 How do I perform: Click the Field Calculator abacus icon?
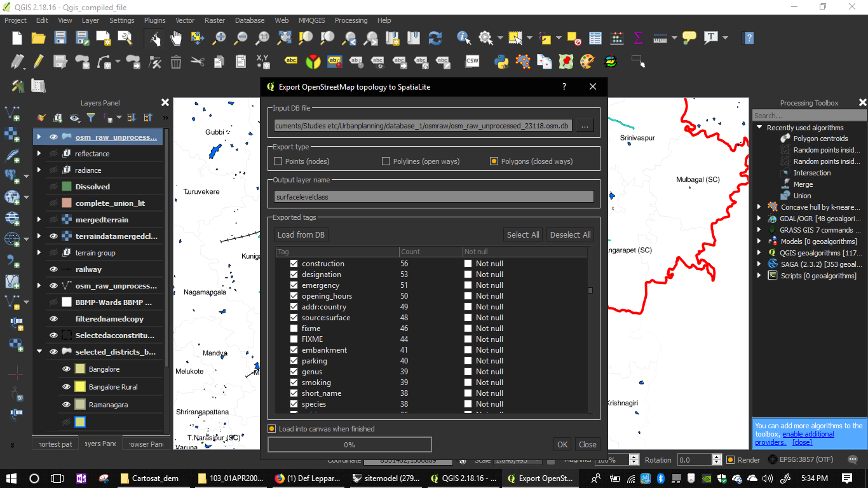point(617,38)
